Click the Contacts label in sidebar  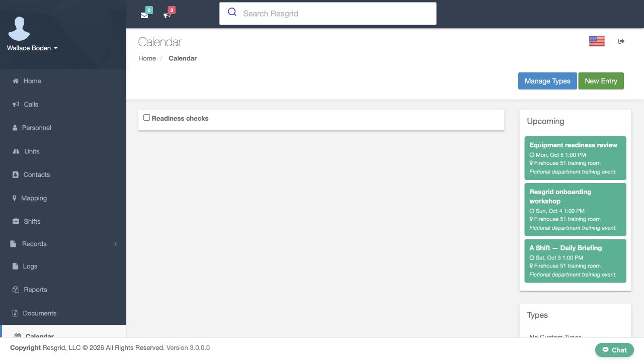37,175
